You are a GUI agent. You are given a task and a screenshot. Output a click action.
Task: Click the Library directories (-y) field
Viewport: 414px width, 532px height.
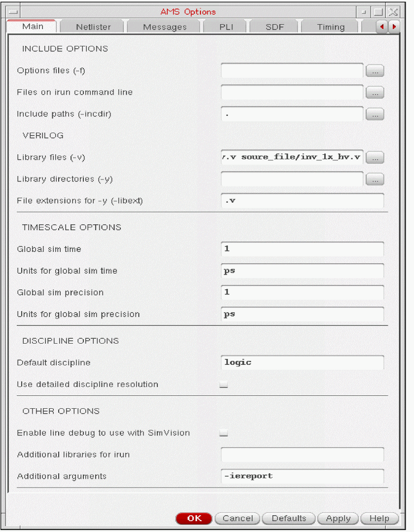click(x=292, y=179)
